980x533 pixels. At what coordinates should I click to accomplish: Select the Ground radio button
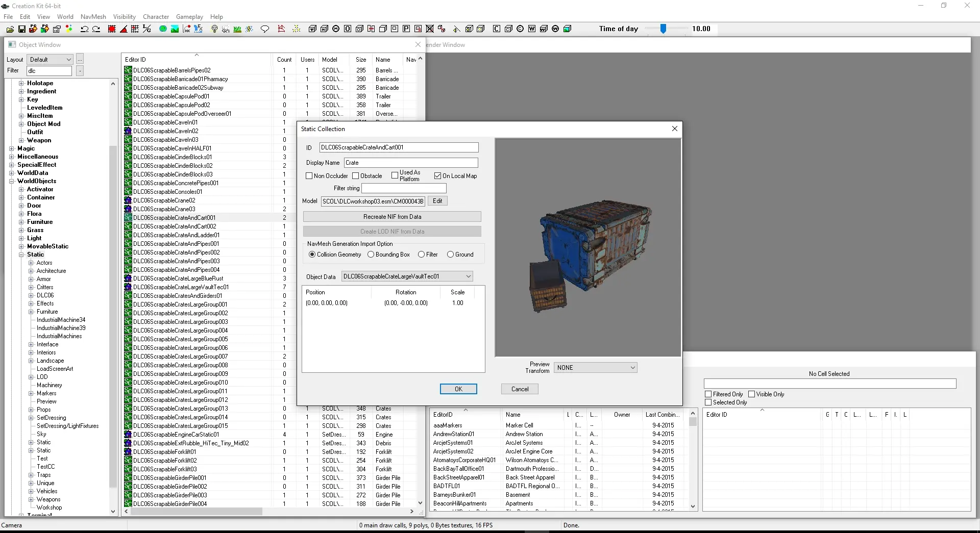tap(450, 255)
